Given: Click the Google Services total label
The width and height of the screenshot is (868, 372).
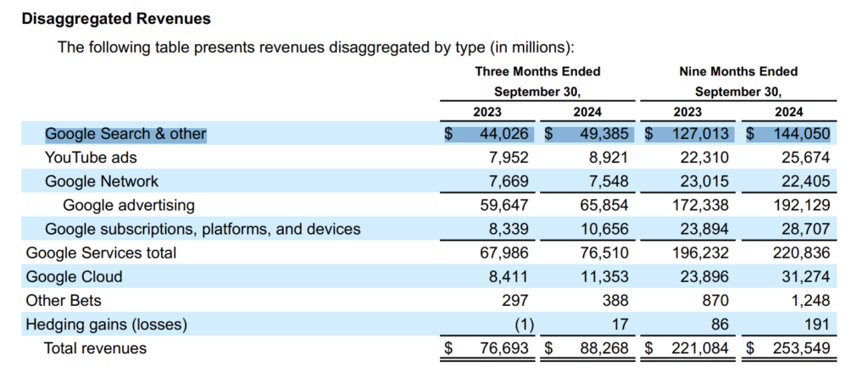Looking at the screenshot, I should [102, 253].
